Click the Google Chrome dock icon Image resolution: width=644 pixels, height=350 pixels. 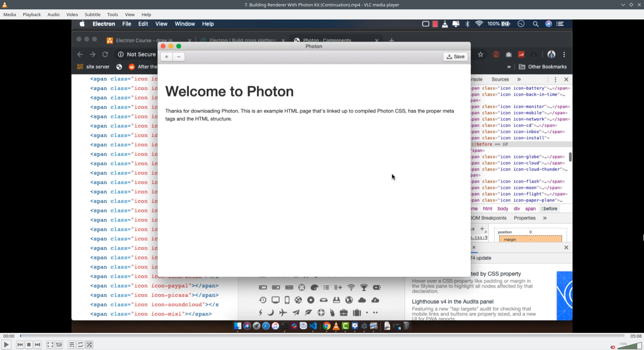tap(327, 326)
